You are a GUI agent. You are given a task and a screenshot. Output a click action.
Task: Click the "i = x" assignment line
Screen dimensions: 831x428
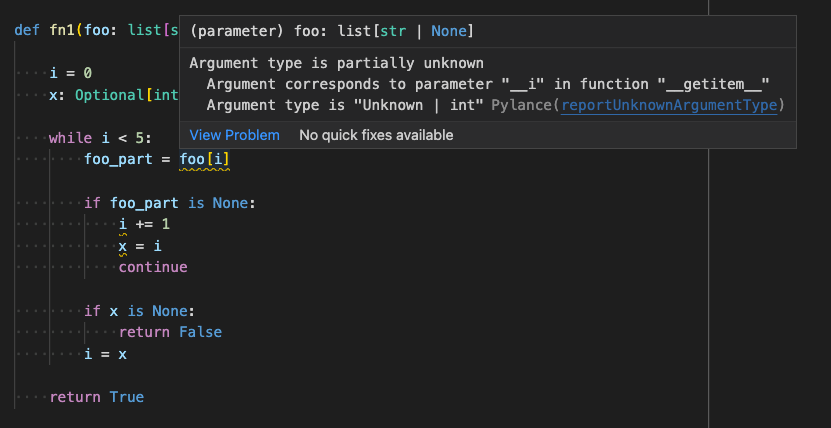[x=105, y=354]
